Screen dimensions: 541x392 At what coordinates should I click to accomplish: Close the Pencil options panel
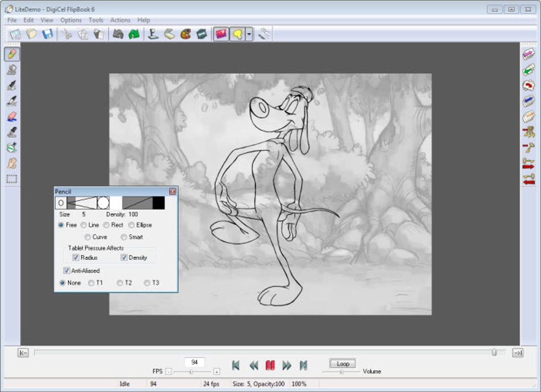172,191
